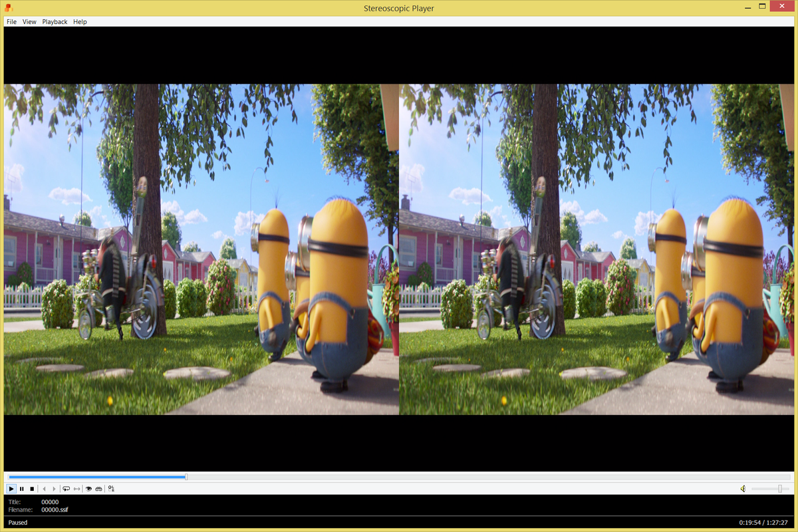Stop playback with the square Stop button
The width and height of the screenshot is (798, 532).
31,489
